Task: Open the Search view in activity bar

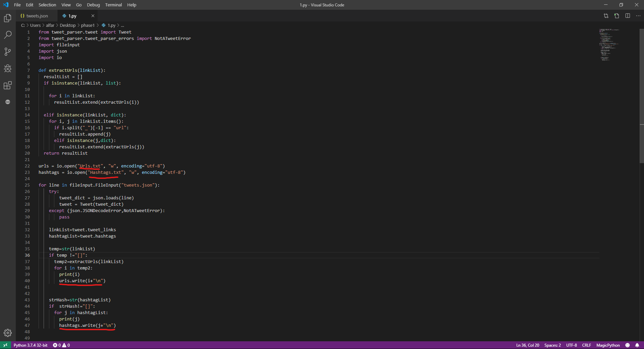Action: (8, 35)
